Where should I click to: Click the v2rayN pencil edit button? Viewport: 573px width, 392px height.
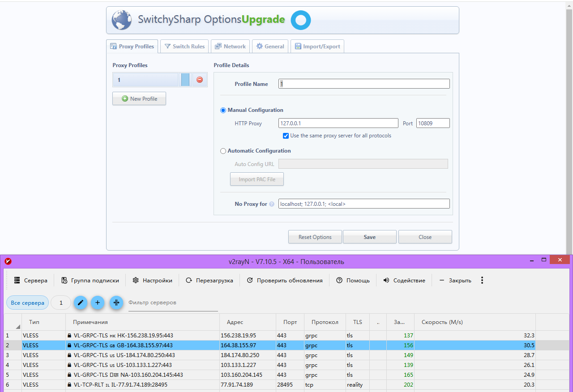(x=81, y=303)
